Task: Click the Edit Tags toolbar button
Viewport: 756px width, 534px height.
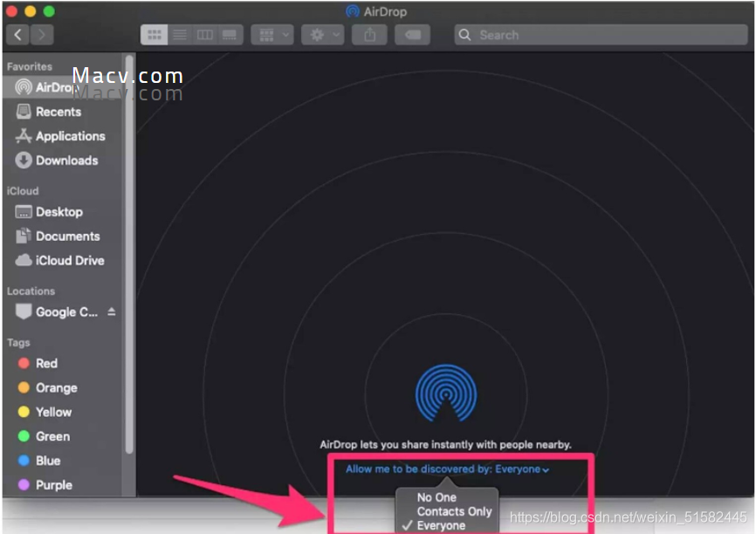Action: point(412,35)
